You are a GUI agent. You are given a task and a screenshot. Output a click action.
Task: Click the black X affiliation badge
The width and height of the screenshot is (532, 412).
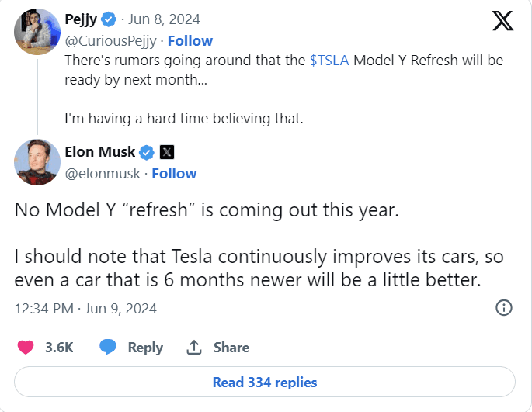(166, 152)
